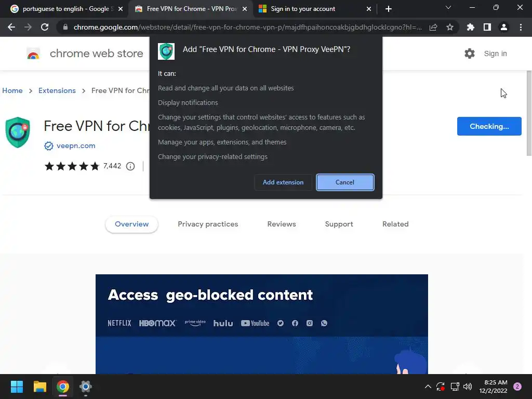Image resolution: width=532 pixels, height=399 pixels.
Task: Open the Extensions puzzle icon
Action: click(x=471, y=27)
